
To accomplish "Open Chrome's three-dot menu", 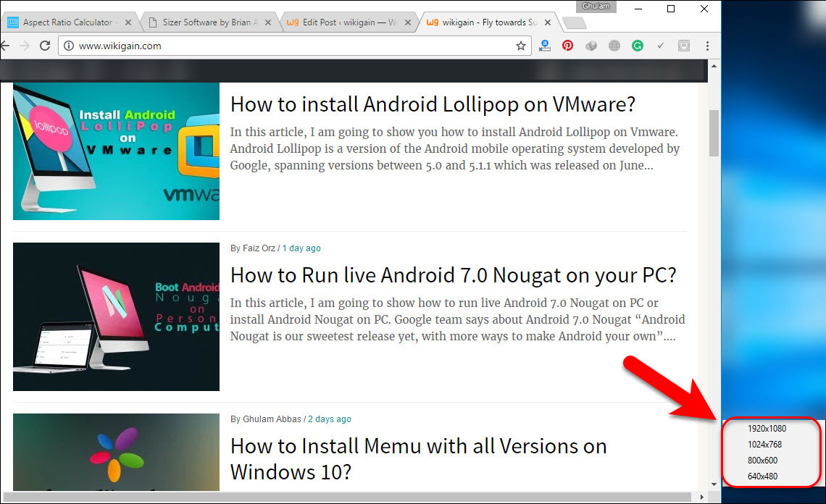I will pyautogui.click(x=707, y=46).
